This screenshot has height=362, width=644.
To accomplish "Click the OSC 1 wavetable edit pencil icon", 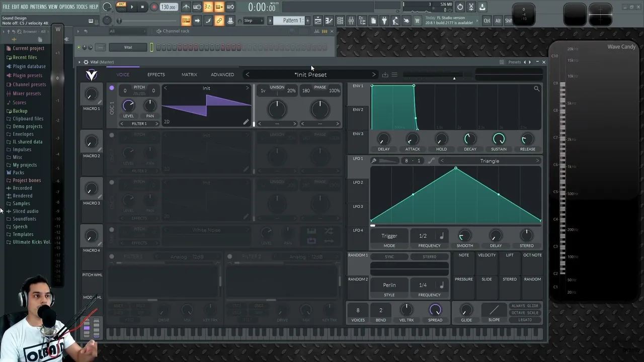I will click(x=246, y=122).
